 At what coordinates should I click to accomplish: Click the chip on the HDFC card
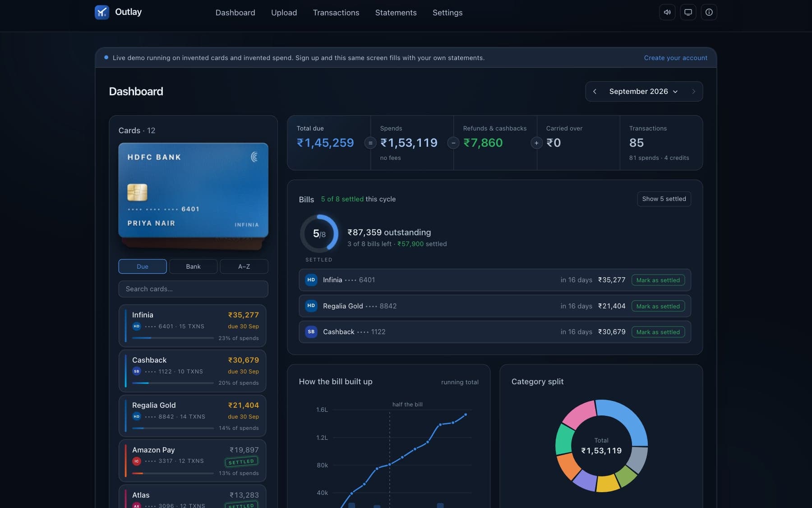pyautogui.click(x=137, y=192)
